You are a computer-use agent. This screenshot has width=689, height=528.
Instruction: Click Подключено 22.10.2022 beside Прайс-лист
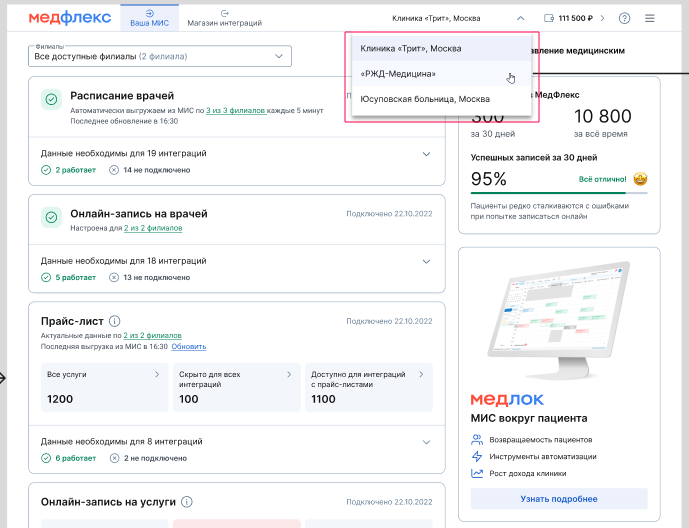pyautogui.click(x=389, y=321)
